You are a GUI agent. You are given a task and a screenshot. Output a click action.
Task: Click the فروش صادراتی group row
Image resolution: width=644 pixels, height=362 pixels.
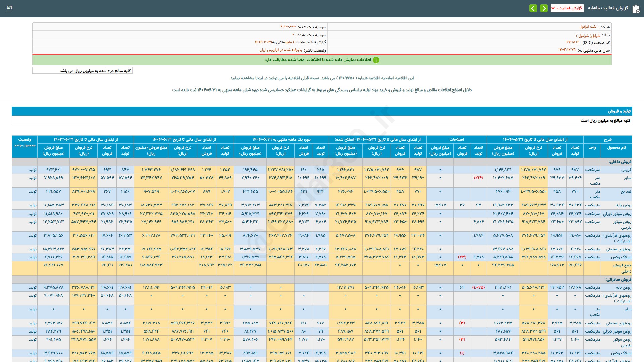tap(618, 279)
